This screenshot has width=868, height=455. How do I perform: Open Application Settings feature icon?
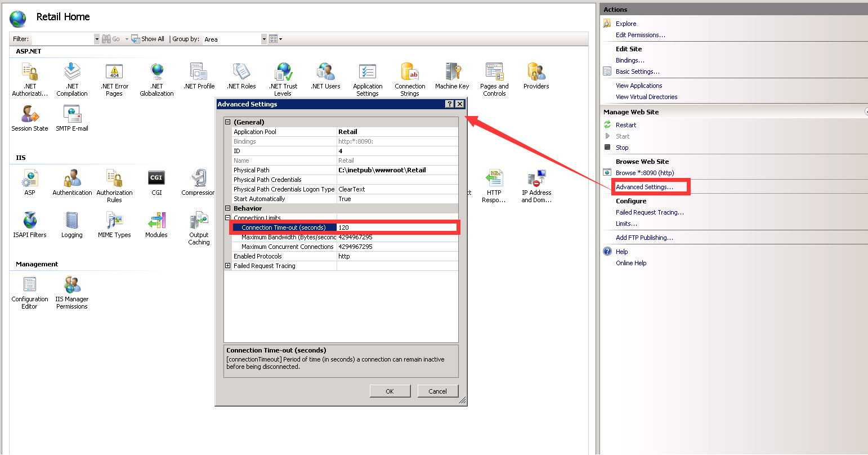click(368, 79)
